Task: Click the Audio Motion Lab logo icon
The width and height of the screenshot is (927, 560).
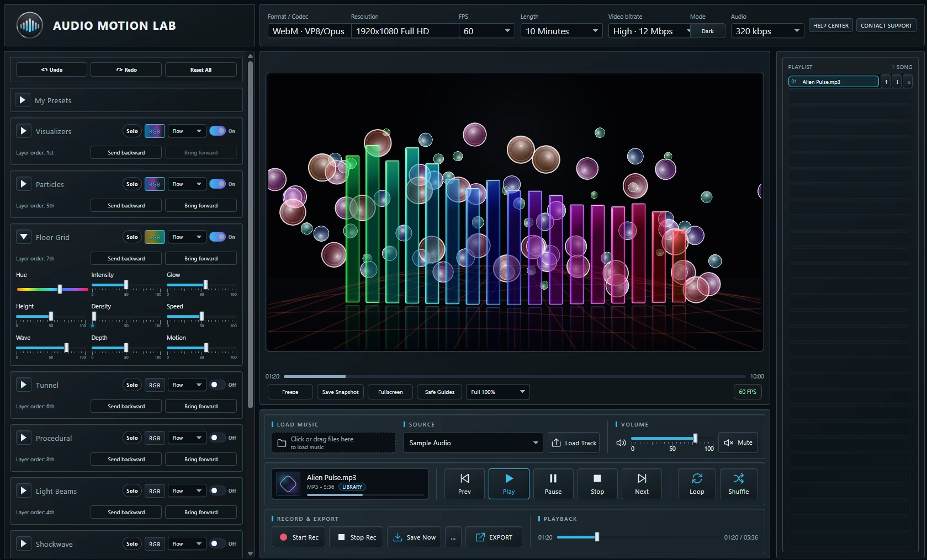Action: pos(29,25)
